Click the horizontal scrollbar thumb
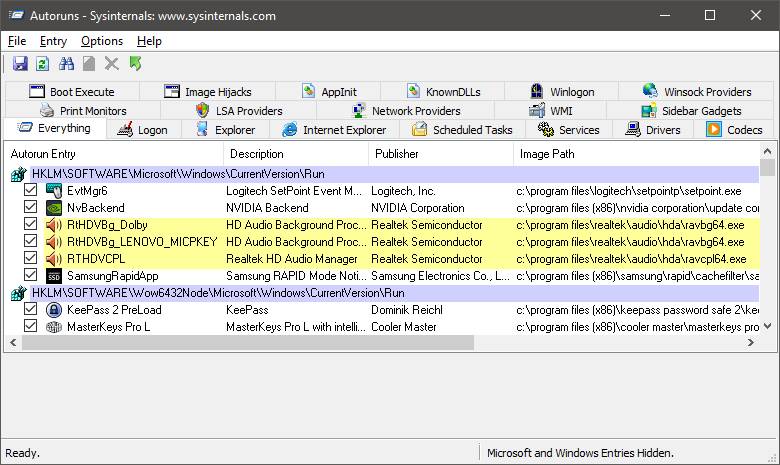 [248, 342]
